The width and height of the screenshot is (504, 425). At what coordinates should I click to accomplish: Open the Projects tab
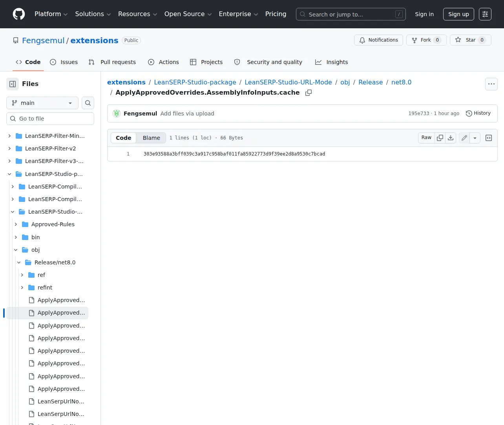point(206,62)
